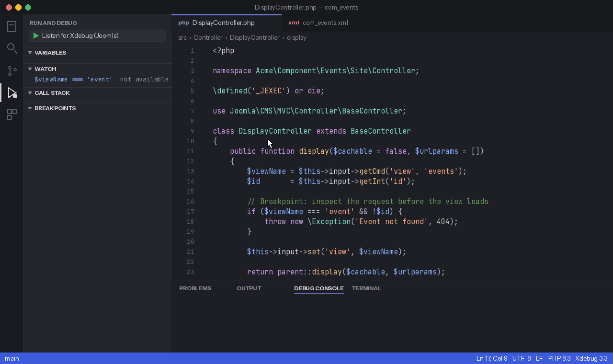Click the window title 'DisplayController.php — com_events'
The image size is (613, 364).
tap(306, 7)
